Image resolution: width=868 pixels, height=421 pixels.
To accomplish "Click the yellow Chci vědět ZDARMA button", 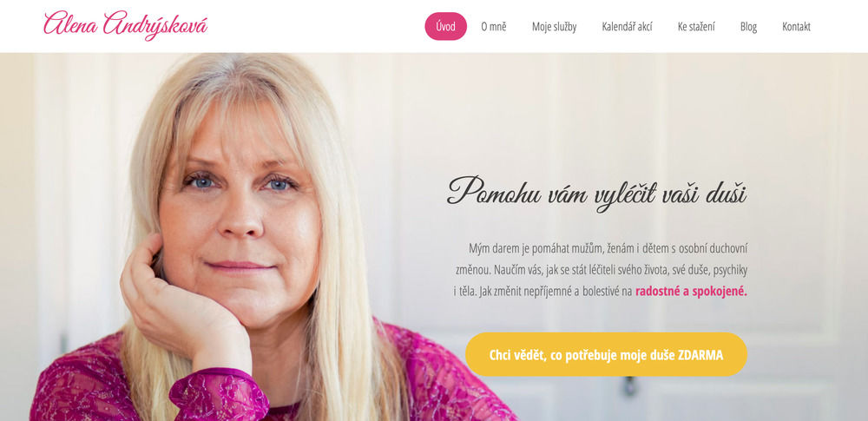I will point(606,354).
